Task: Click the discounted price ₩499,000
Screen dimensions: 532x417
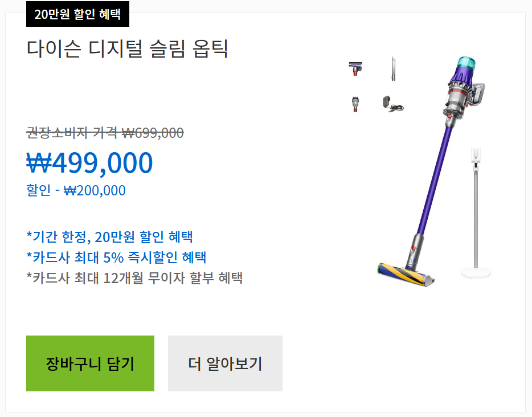Action: point(88,162)
